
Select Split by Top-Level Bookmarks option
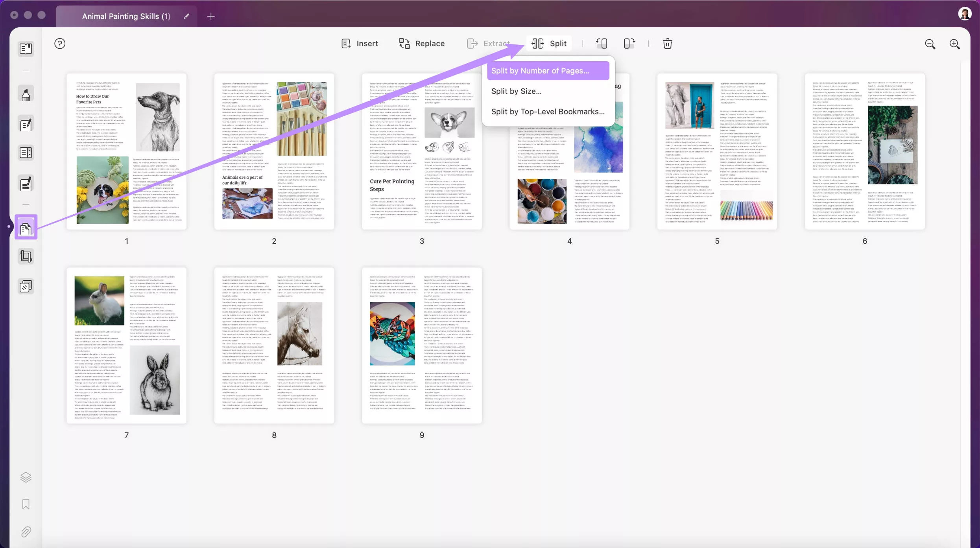(547, 111)
